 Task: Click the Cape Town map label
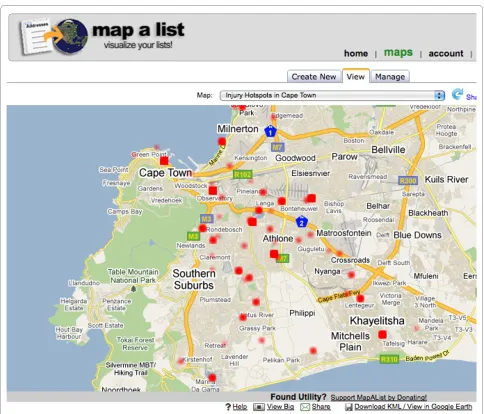click(165, 173)
